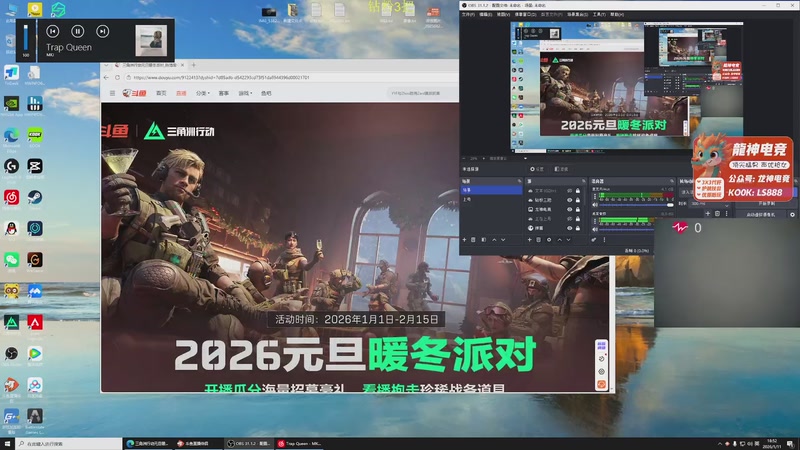Open the 直播 nav link
This screenshot has height=450, width=800.
point(181,93)
